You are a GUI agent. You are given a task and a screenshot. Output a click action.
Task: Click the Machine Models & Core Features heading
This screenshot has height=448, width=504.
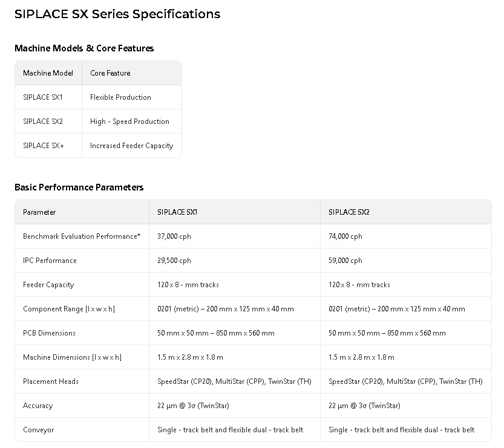point(84,48)
